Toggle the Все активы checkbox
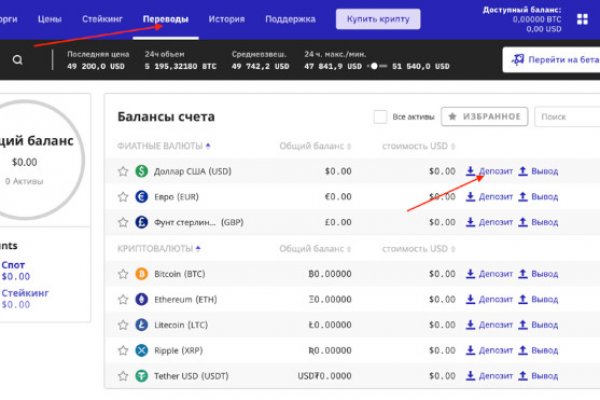Viewport: 600px width, 400px height. (380, 117)
